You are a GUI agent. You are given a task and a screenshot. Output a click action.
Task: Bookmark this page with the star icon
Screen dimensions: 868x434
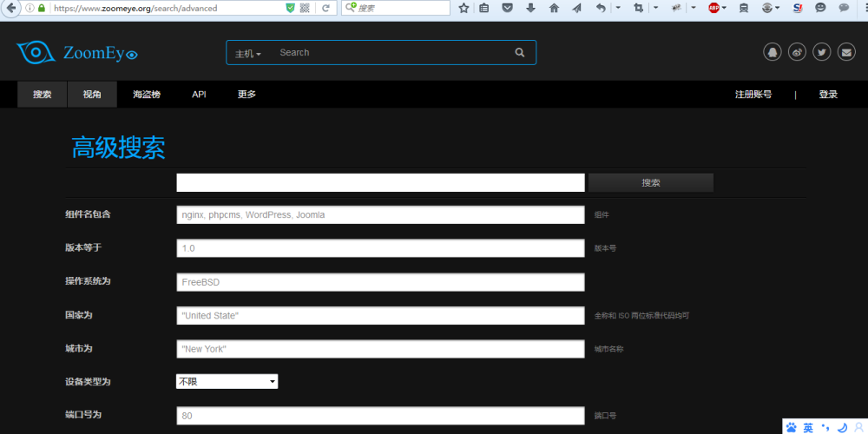tap(464, 8)
